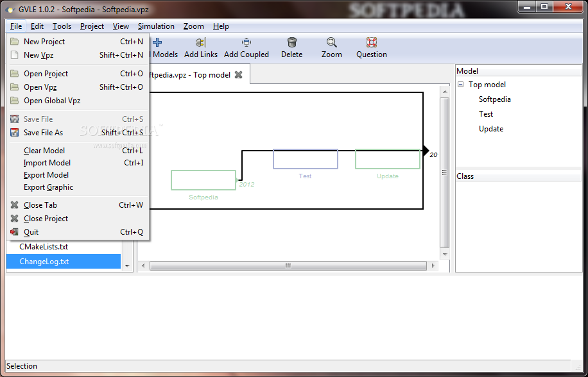Click the canvas horizontal scrollbar thumb
Image resolution: width=588 pixels, height=377 pixels.
pyautogui.click(x=288, y=266)
